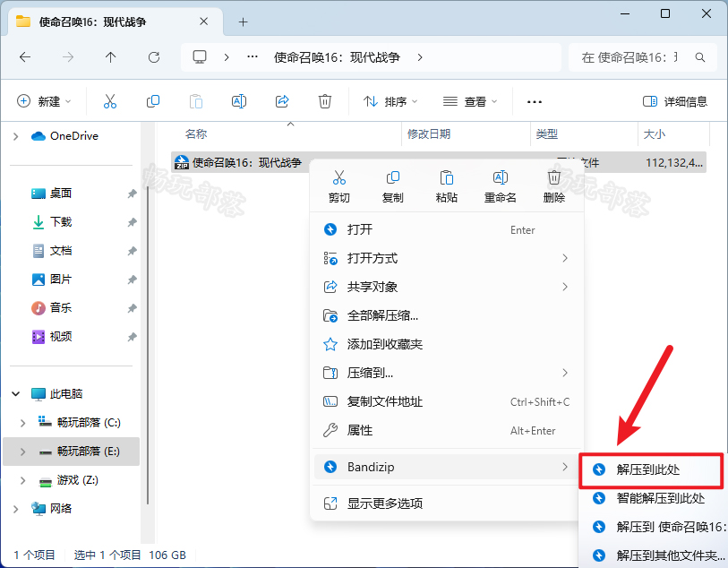Choose 添加到收藏夹 from the context menu
This screenshot has width=728, height=568.
click(x=446, y=344)
